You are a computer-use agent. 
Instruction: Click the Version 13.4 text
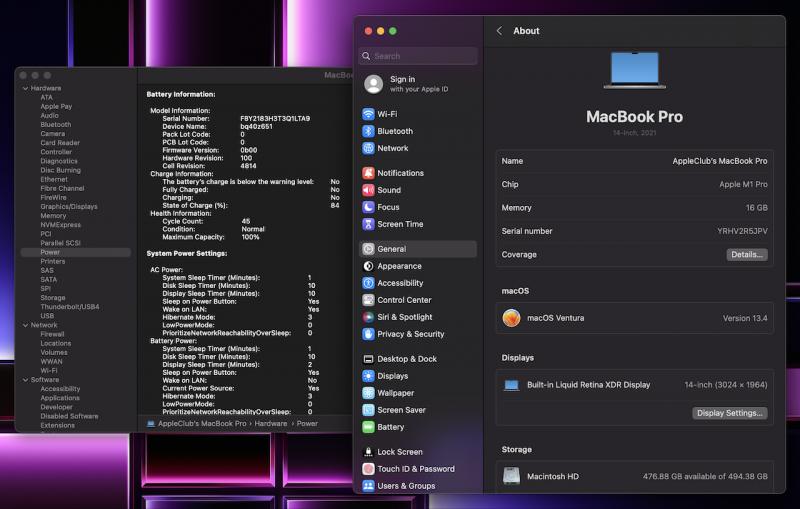745,318
